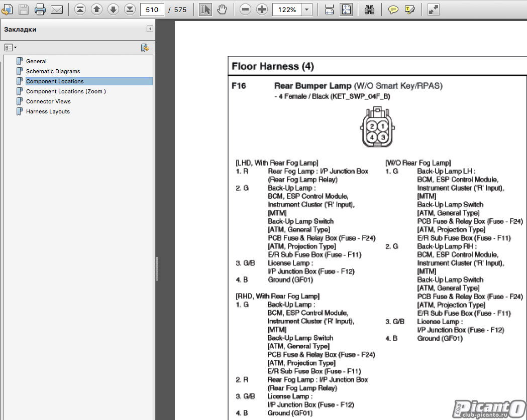Click the sidebar divider grip handle

(x=157, y=268)
